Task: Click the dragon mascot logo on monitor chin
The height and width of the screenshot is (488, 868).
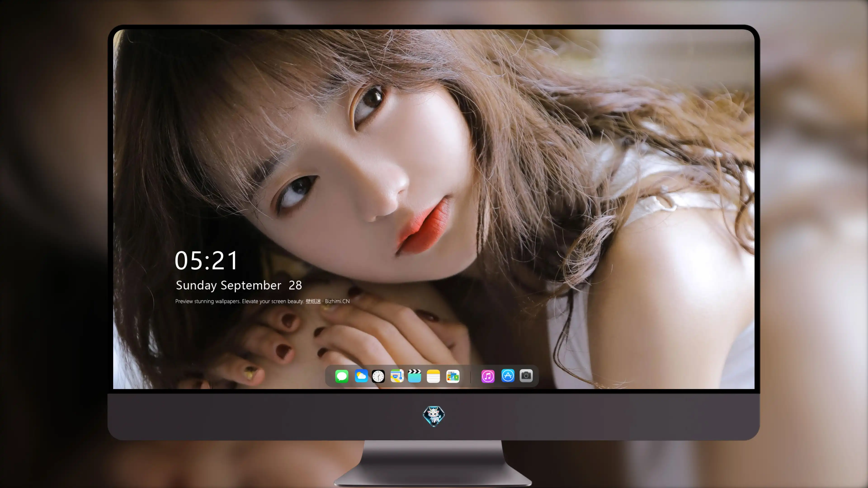Action: (x=434, y=416)
